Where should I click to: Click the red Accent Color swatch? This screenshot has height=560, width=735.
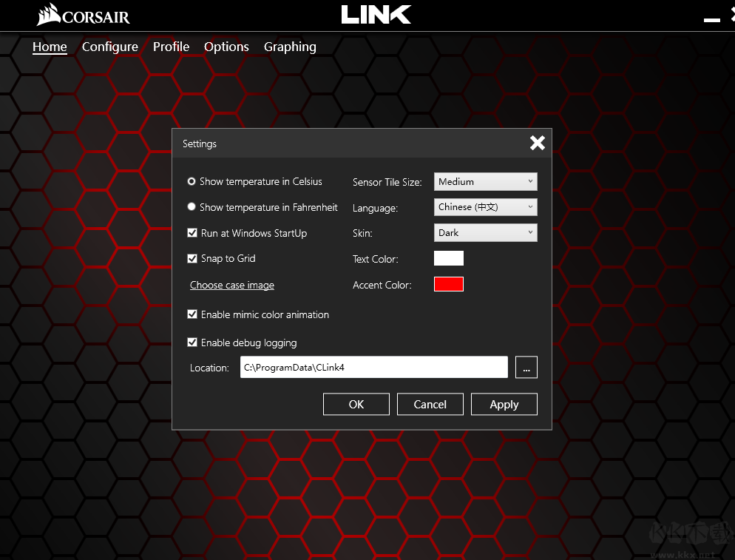tap(448, 283)
